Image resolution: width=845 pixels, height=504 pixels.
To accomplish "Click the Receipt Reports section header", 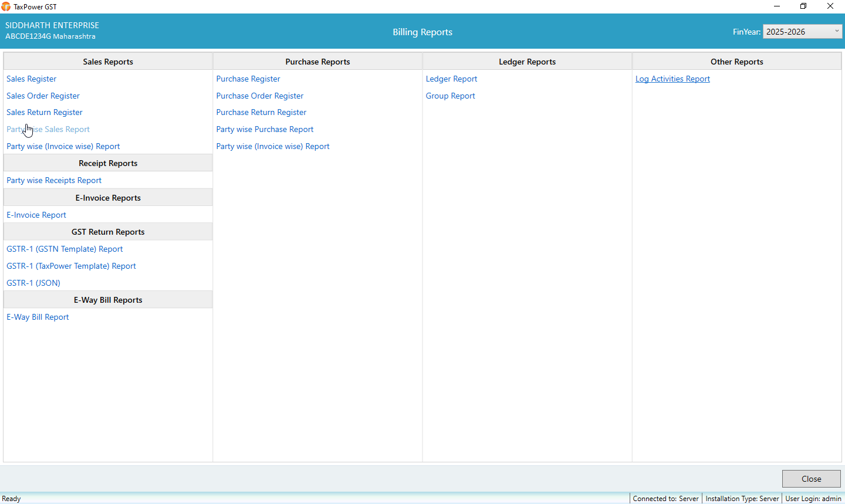I will 108,163.
